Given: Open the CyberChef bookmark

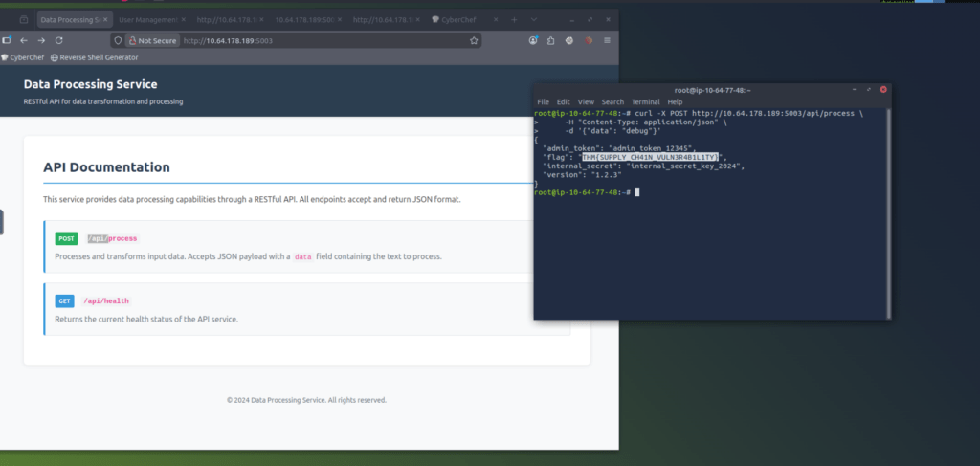Looking at the screenshot, I should (x=23, y=57).
